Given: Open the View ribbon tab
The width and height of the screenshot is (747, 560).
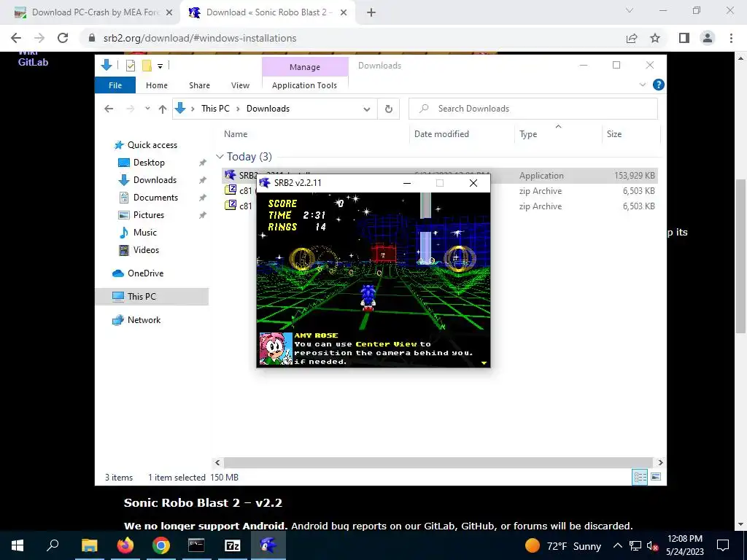Looking at the screenshot, I should 240,85.
